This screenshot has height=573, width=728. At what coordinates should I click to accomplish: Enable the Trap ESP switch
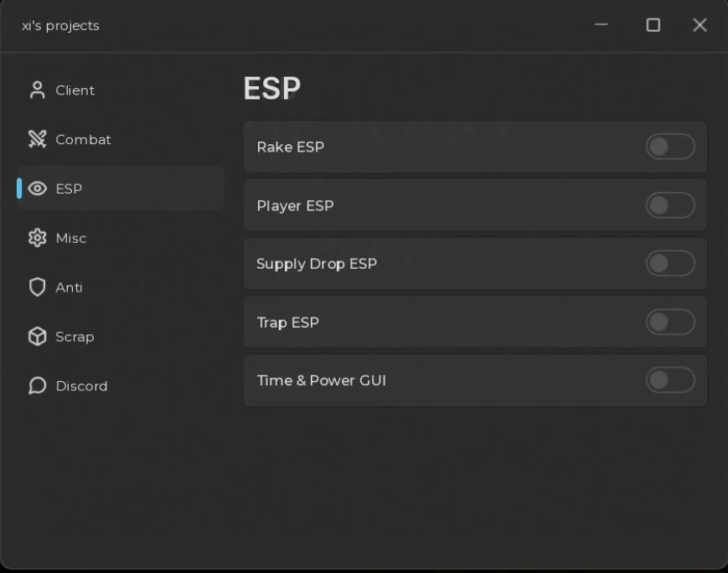[x=670, y=322]
